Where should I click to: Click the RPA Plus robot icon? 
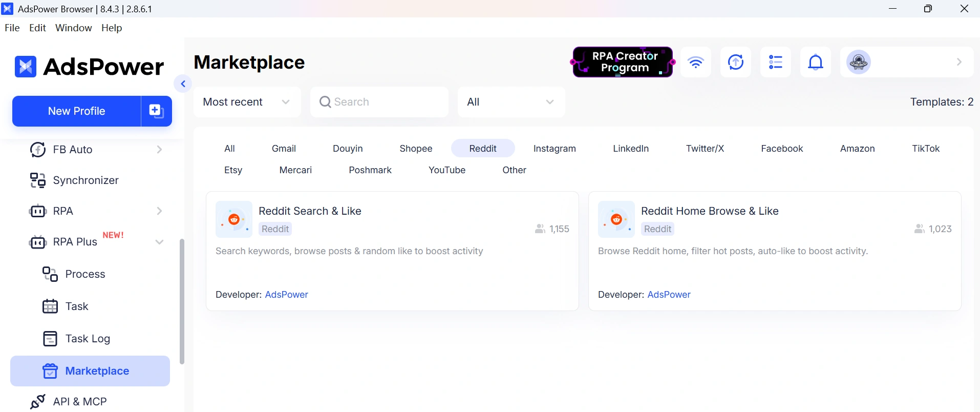pyautogui.click(x=38, y=242)
